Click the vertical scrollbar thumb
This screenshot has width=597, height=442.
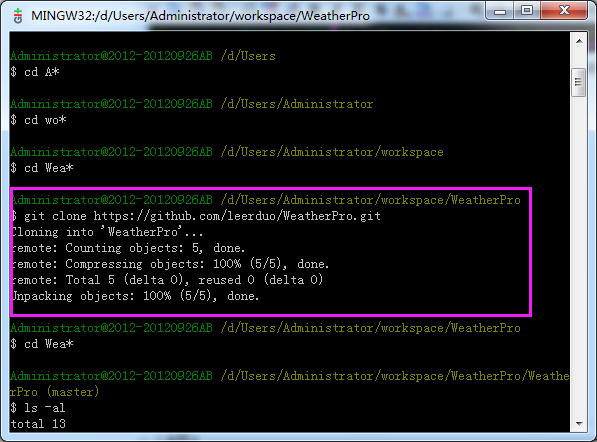point(579,82)
